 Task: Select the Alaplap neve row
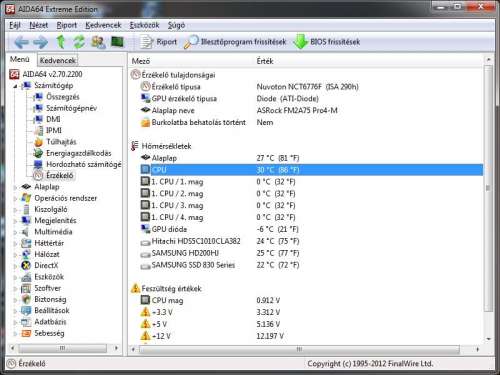coord(306,110)
